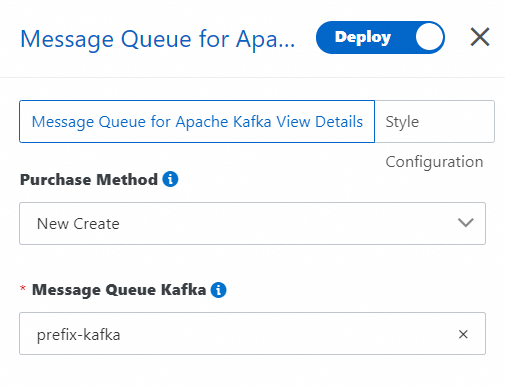505x387 pixels.
Task: Click the Message Queue Kafka info icon
Action: point(218,290)
